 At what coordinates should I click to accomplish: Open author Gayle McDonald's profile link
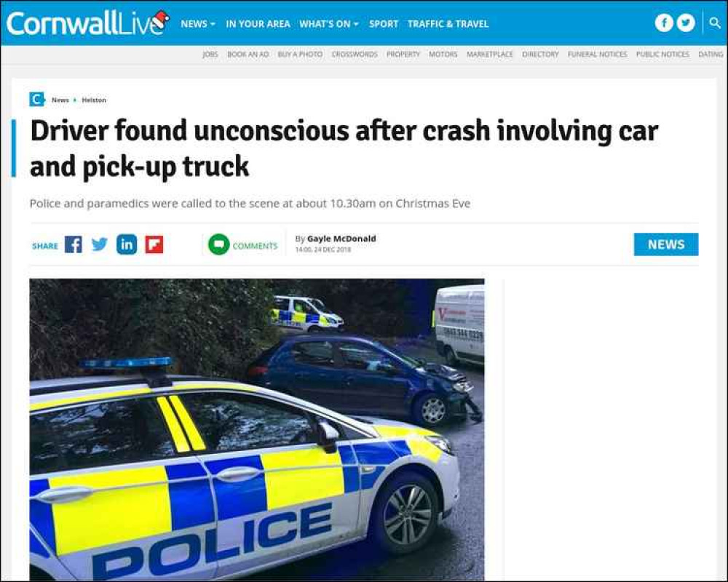coord(341,239)
